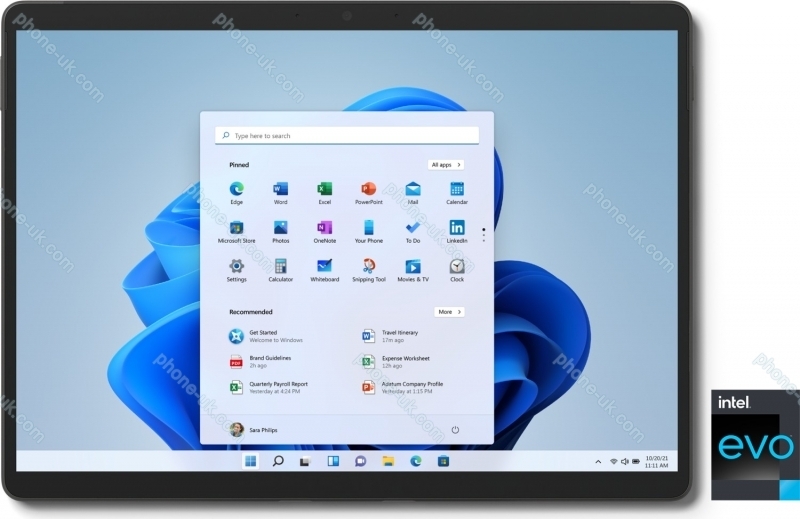Open the Snipping Tool app
Image resolution: width=800 pixels, height=519 pixels.
pyautogui.click(x=368, y=267)
